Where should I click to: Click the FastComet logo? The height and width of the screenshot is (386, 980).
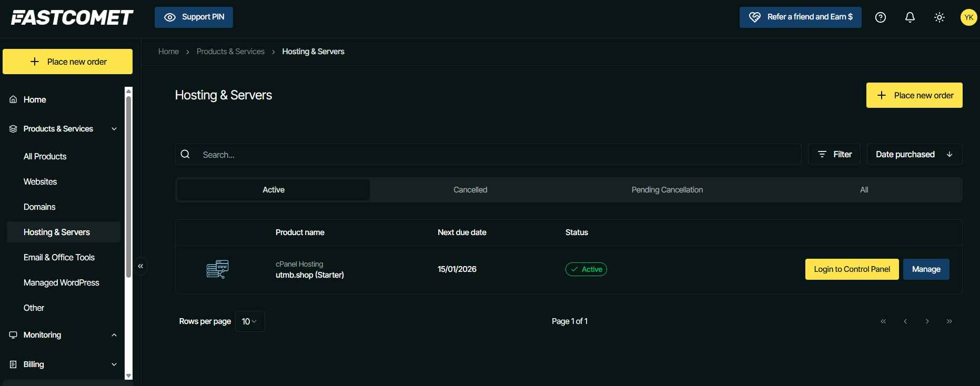pyautogui.click(x=73, y=17)
